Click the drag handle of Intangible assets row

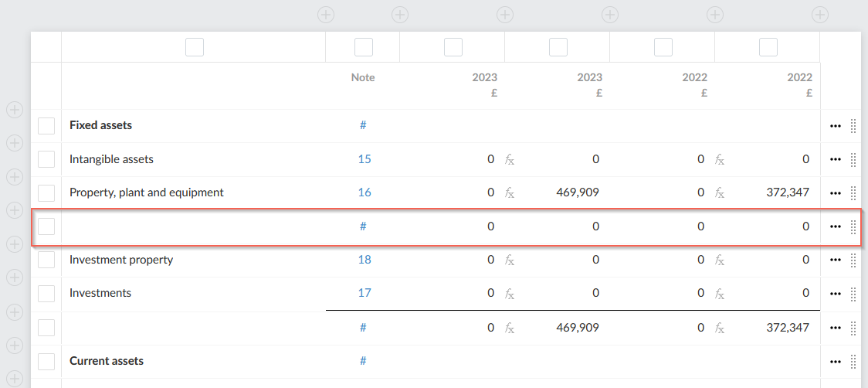853,160
